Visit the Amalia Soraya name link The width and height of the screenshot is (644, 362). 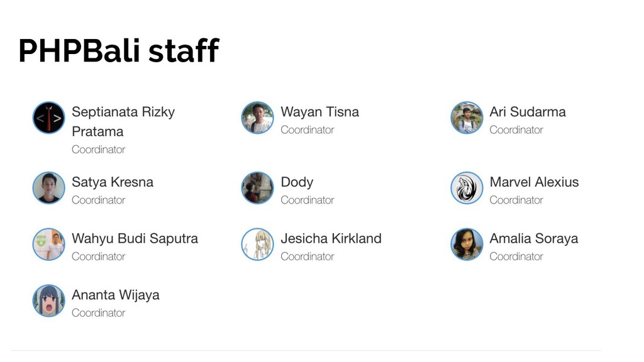[x=533, y=238]
